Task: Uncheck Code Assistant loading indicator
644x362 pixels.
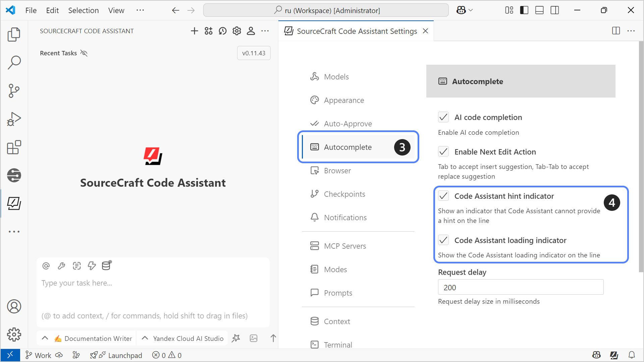Action: click(x=443, y=240)
